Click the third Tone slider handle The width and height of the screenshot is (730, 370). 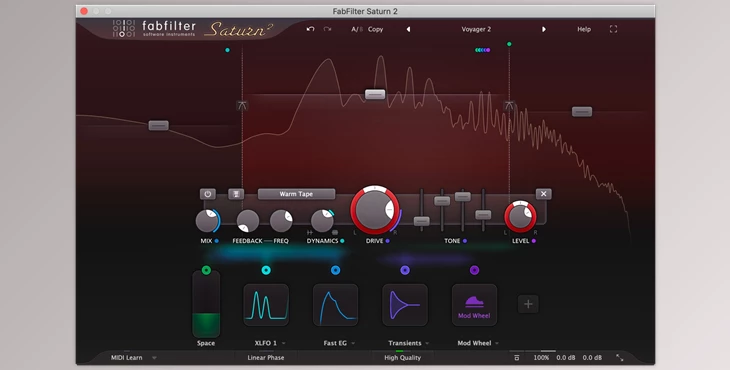[462, 196]
